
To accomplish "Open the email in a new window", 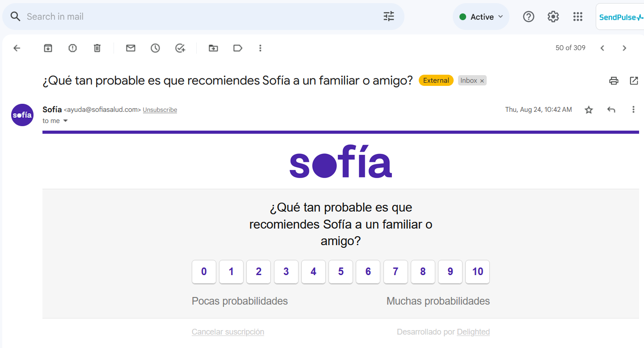I will [x=634, y=81].
